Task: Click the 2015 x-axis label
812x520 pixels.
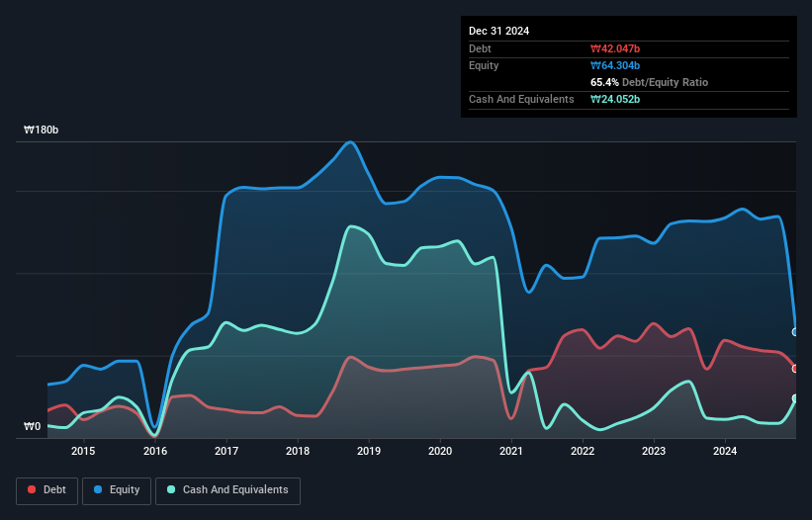Action: coord(83,451)
